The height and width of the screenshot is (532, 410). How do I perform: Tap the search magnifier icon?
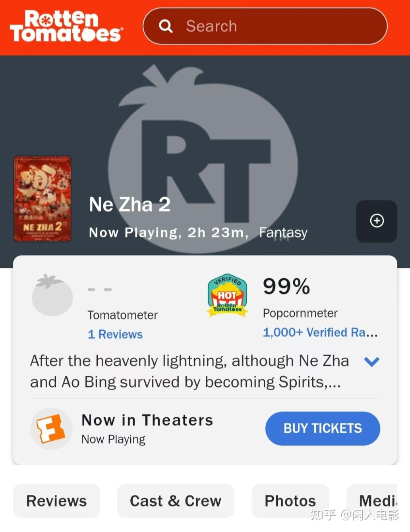click(166, 26)
